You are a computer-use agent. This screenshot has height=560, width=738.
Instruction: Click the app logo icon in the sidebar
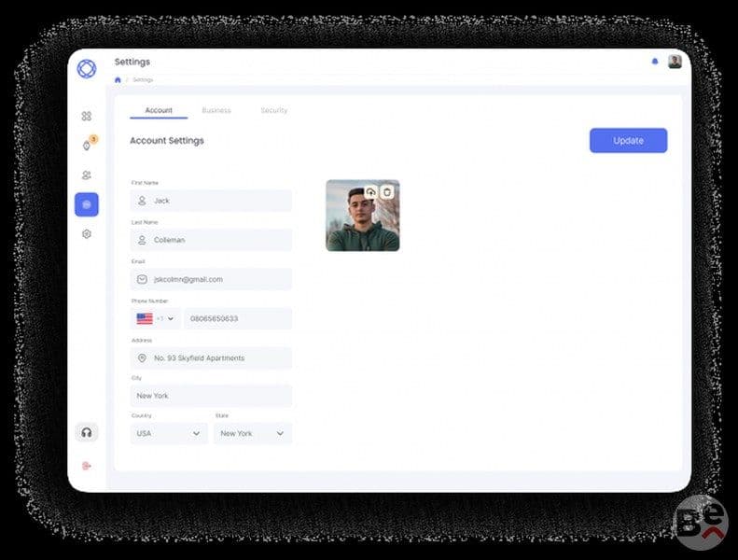(x=87, y=69)
